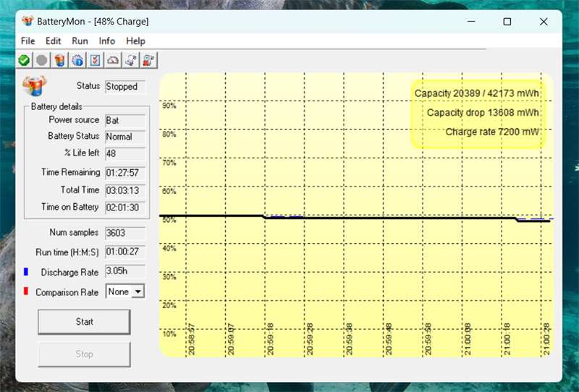This screenshot has width=579, height=392.
Task: Click the Capacity drop 13608 mWh text
Action: 483,113
